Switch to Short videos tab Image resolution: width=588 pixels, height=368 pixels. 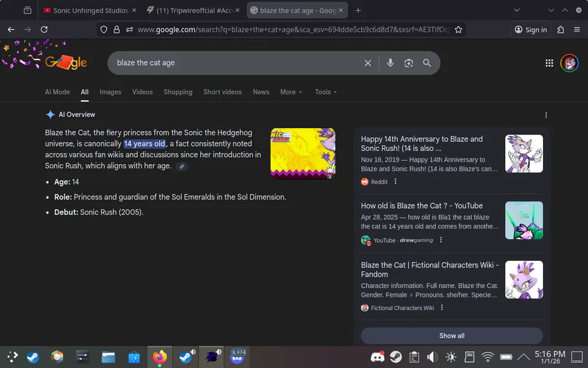(x=222, y=92)
